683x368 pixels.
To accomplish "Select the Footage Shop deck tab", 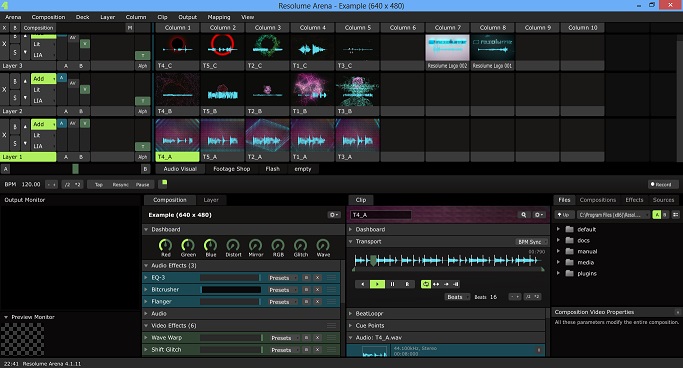I will [232, 169].
